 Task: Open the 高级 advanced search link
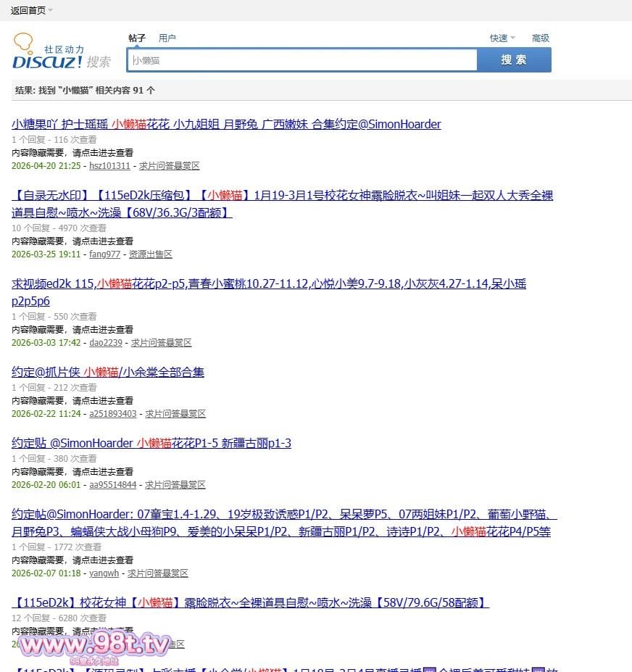541,38
